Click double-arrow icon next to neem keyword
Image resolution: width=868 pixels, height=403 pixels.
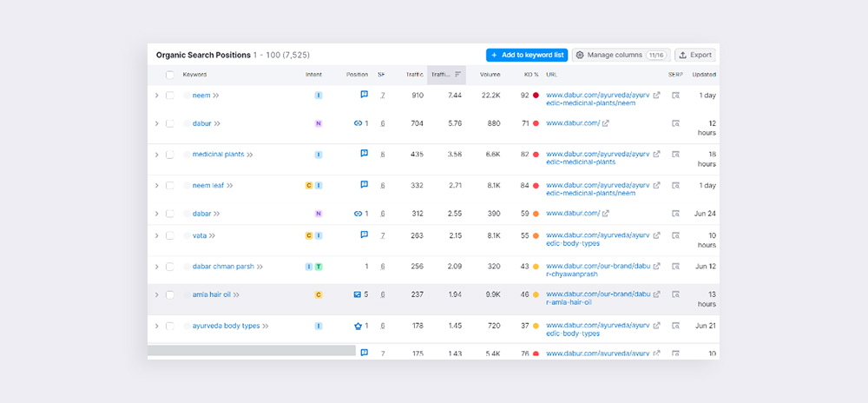216,96
